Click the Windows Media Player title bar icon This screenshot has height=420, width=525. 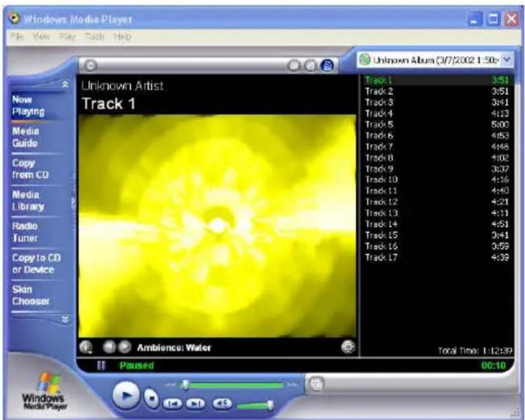click(x=13, y=18)
